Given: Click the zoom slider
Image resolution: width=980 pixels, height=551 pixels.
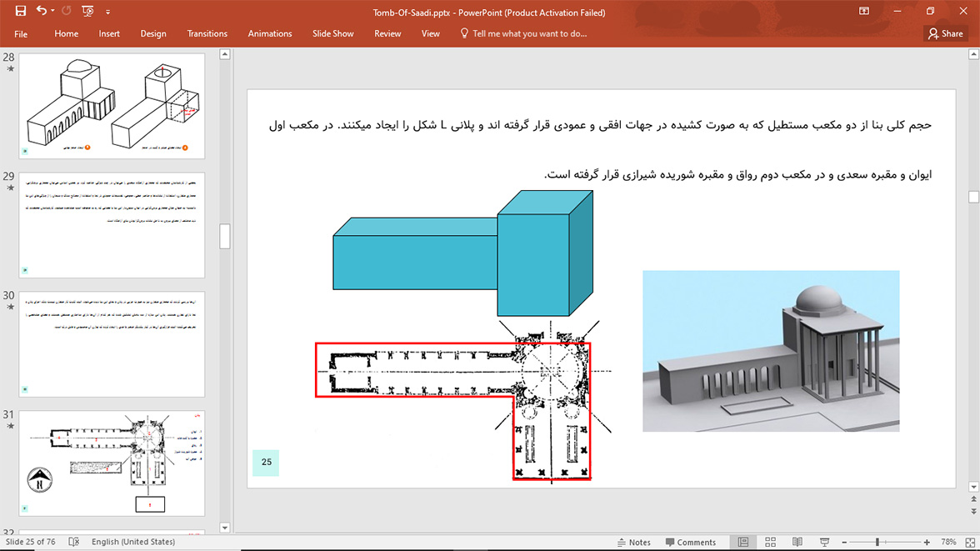Looking at the screenshot, I should click(885, 542).
